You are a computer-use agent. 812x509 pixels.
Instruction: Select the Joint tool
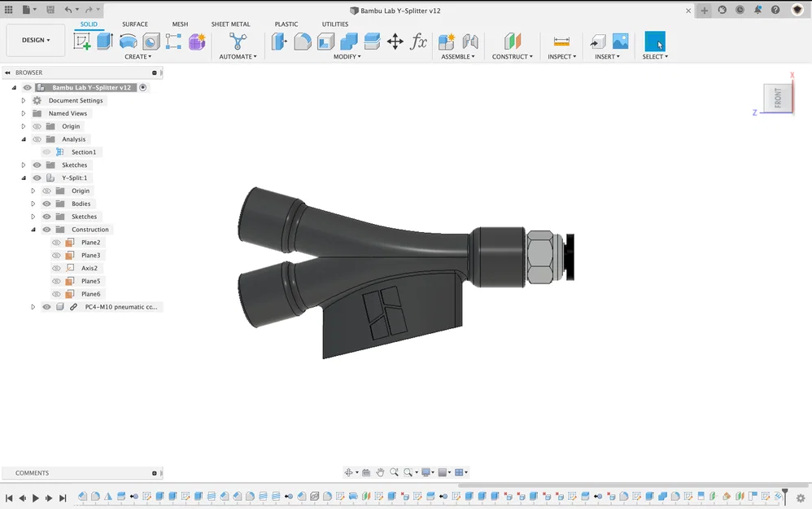point(470,42)
